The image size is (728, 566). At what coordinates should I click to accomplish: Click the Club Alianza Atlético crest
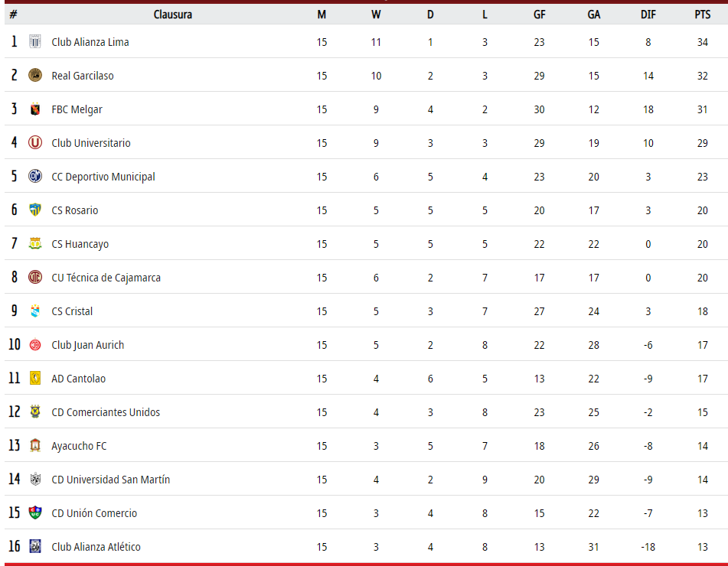coord(34,547)
